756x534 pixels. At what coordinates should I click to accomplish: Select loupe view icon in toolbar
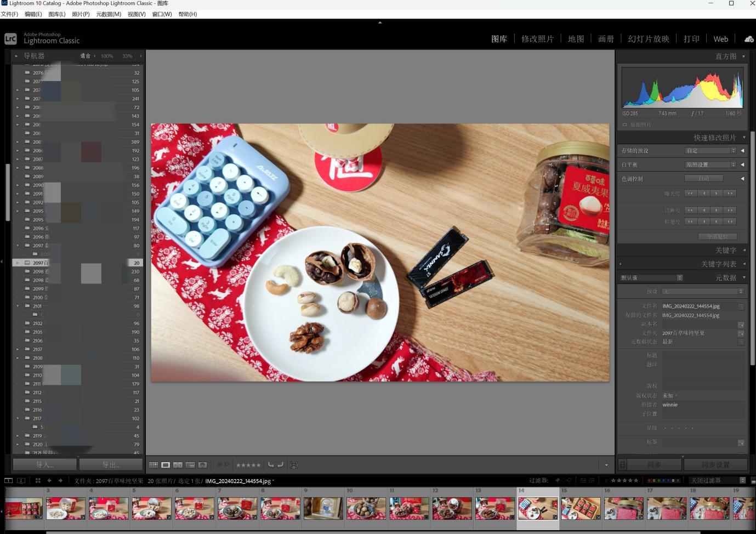(166, 465)
